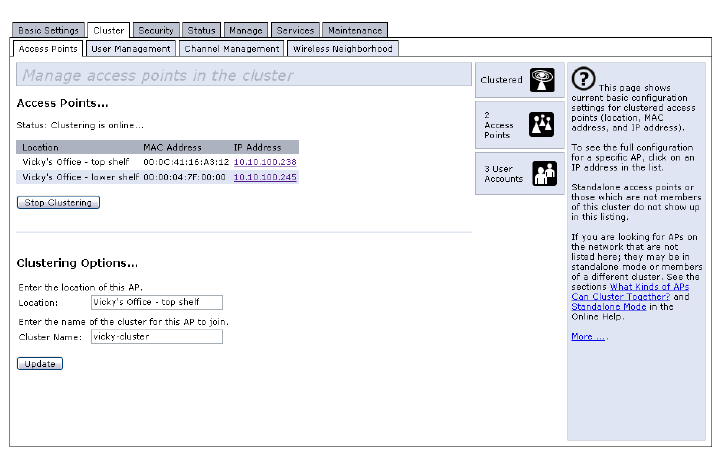
Task: Open What Kinds of APs Can Cluster Together link
Action: click(630, 292)
